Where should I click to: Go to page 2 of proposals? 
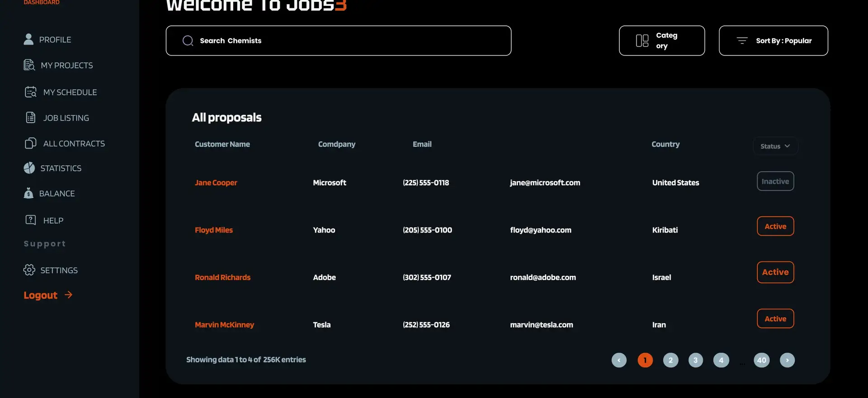coord(670,360)
